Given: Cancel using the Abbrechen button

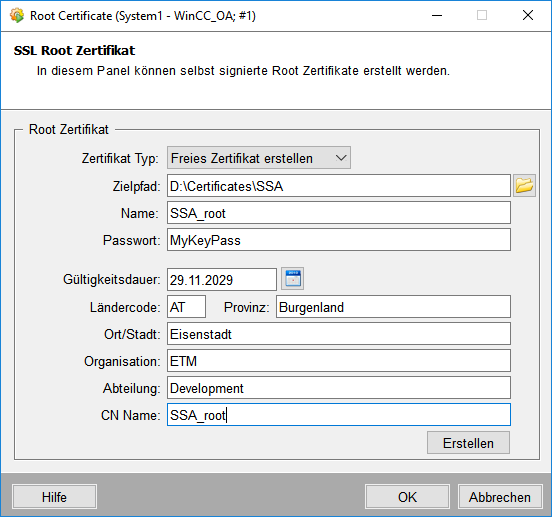Looking at the screenshot, I should tap(500, 497).
